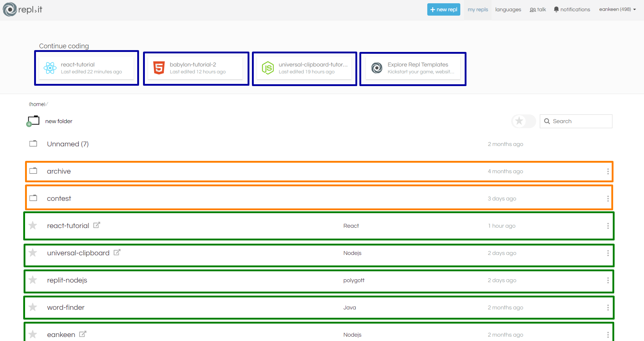Open the languages menu item
Viewport: 644px width, 341px height.
pyautogui.click(x=508, y=9)
